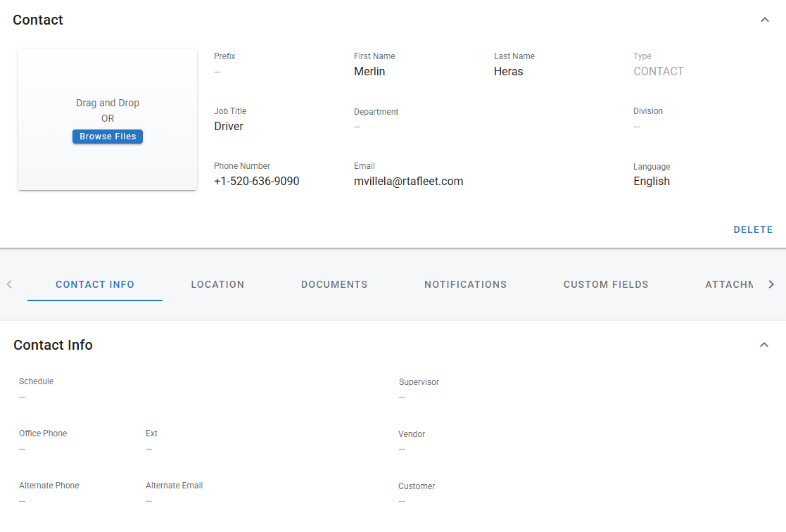786x532 pixels.
Task: Click the First Name field showing Merlin
Action: pyautogui.click(x=369, y=71)
